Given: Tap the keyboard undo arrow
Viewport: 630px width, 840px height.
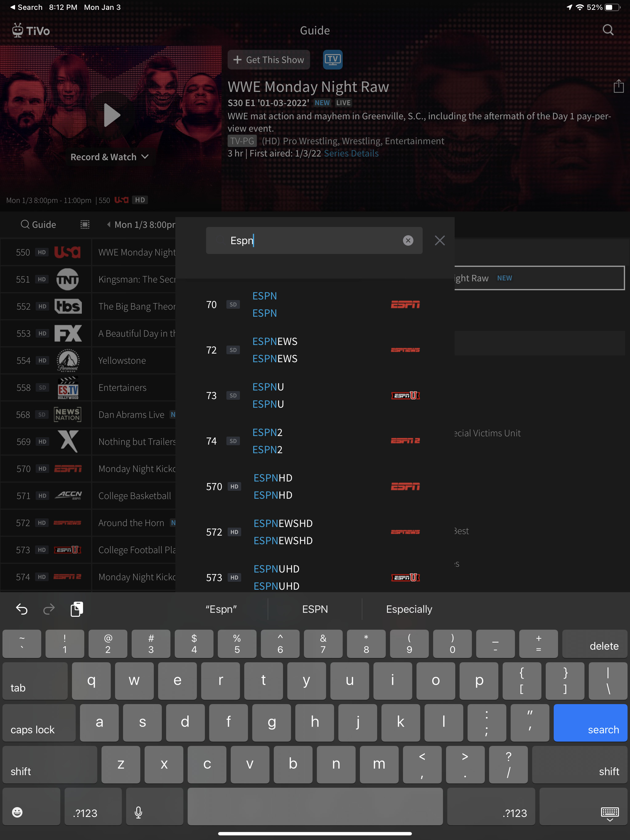Looking at the screenshot, I should (22, 609).
